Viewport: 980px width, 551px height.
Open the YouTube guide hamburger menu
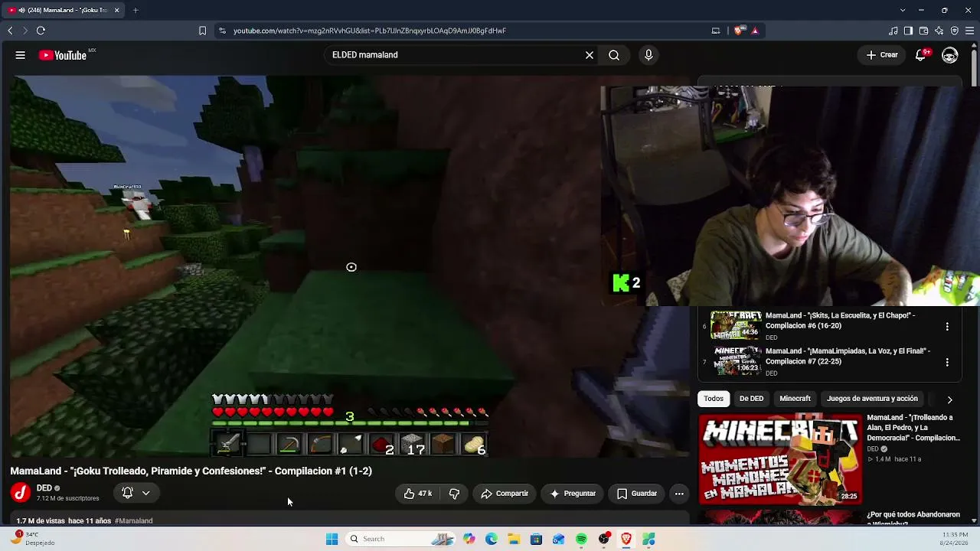pos(21,55)
